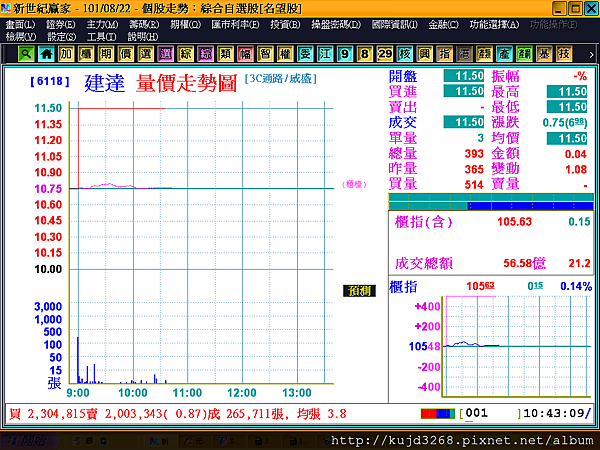Click the 櫃指(含) index row
Image resolution: width=600 pixels, height=450 pixels.
(492, 222)
